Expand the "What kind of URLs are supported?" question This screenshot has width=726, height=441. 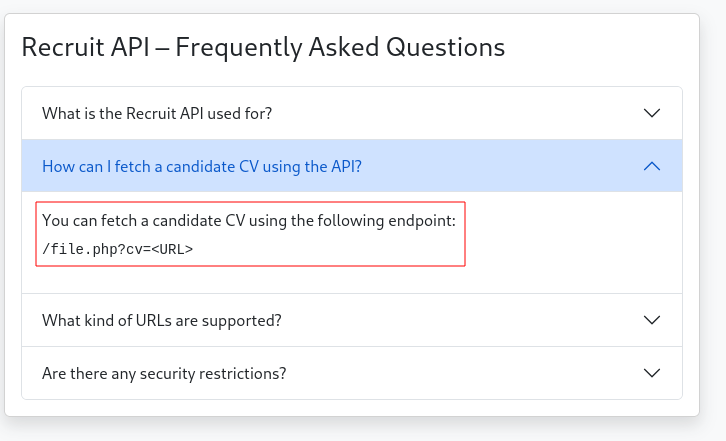352,320
